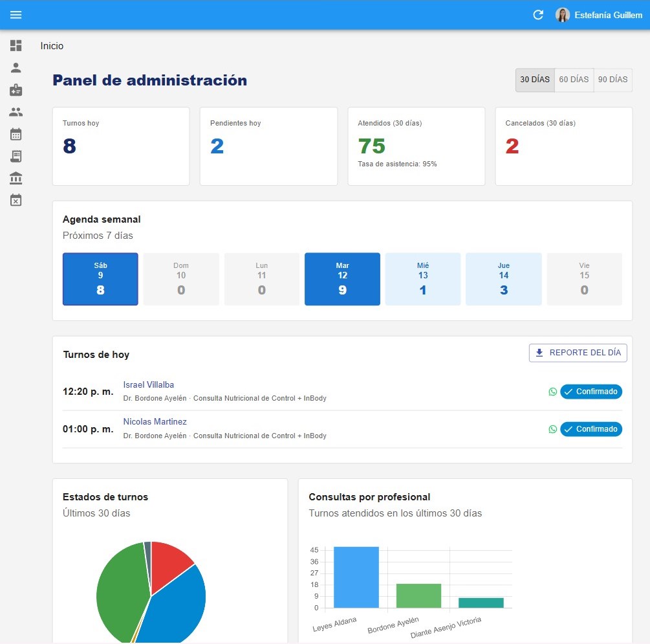Click username Estefanía Guillem
This screenshot has width=650, height=644.
pyautogui.click(x=608, y=15)
